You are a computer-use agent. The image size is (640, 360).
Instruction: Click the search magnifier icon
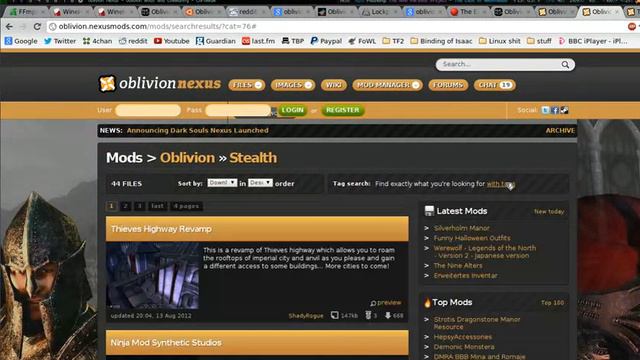pos(565,64)
